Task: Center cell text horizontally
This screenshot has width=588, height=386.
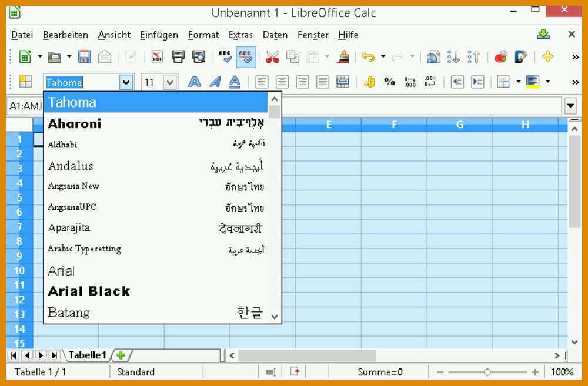Action: coord(282,82)
